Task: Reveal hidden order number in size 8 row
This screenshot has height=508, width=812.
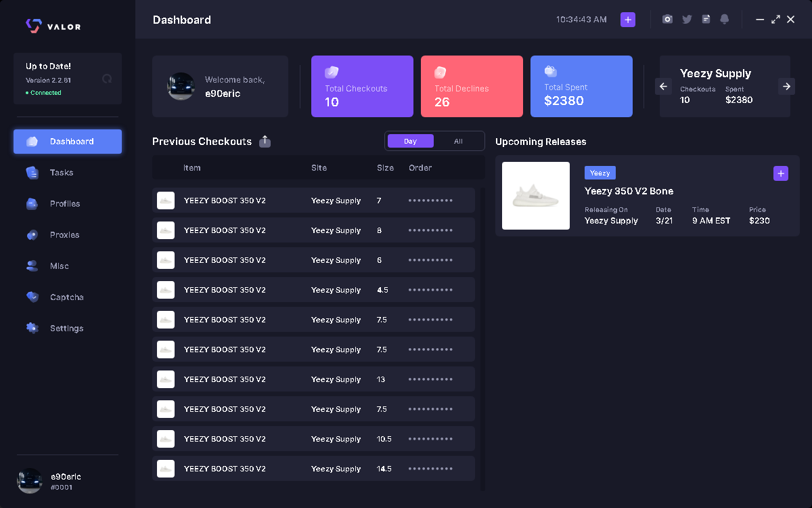Action: (x=430, y=230)
